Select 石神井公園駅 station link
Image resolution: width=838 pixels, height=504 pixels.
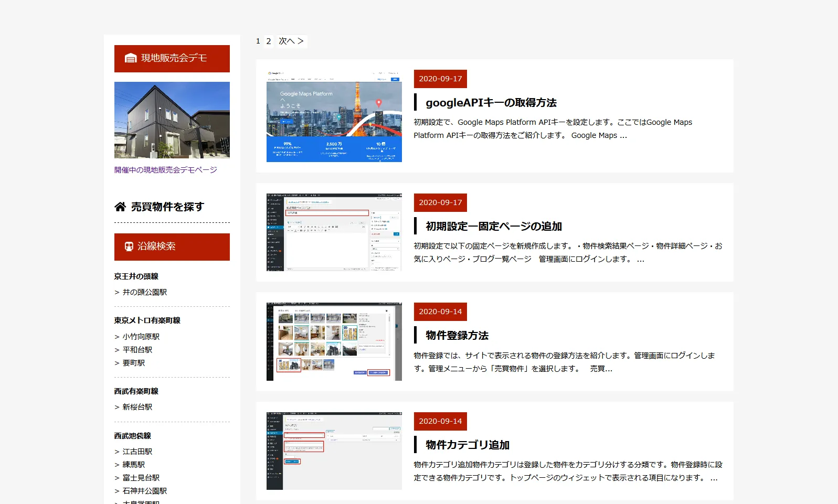coord(144,491)
